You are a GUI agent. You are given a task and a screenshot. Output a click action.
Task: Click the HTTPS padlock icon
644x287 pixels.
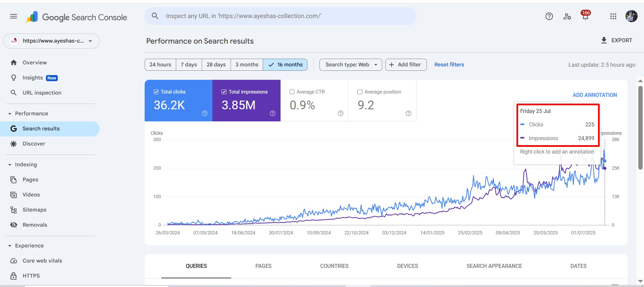tap(13, 276)
